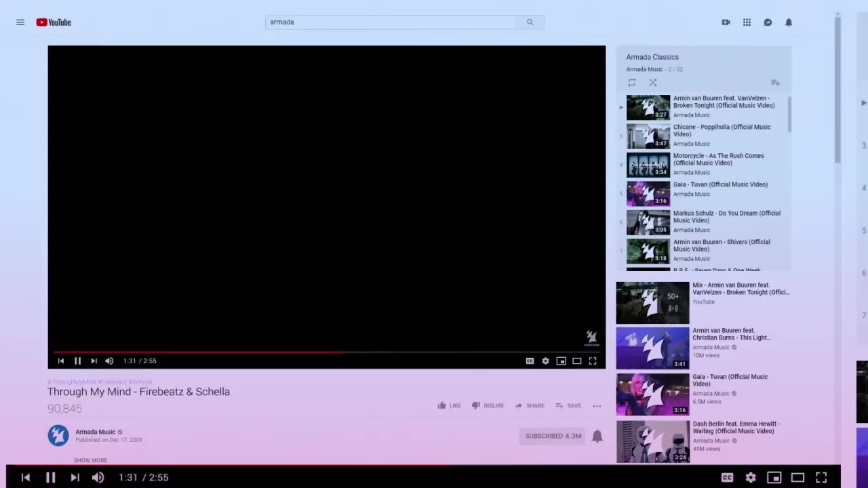The width and height of the screenshot is (868, 488).
Task: Enable theater mode in the embedded player
Action: coord(576,361)
